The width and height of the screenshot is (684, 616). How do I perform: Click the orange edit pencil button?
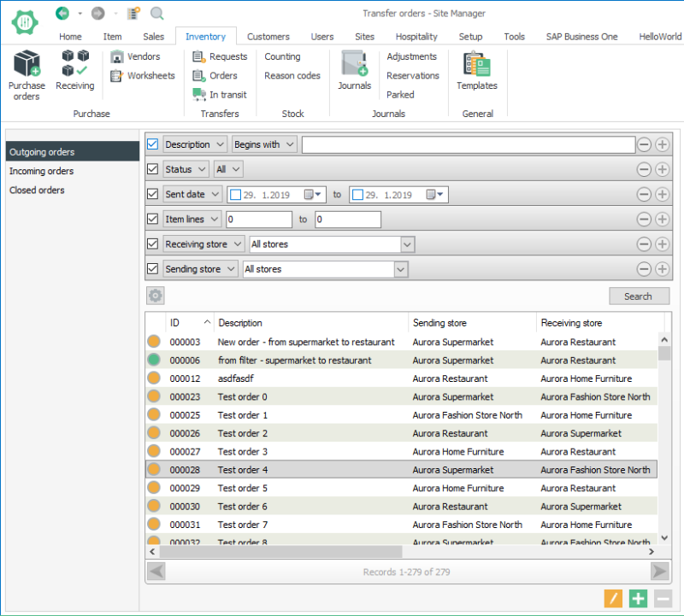[613, 599]
